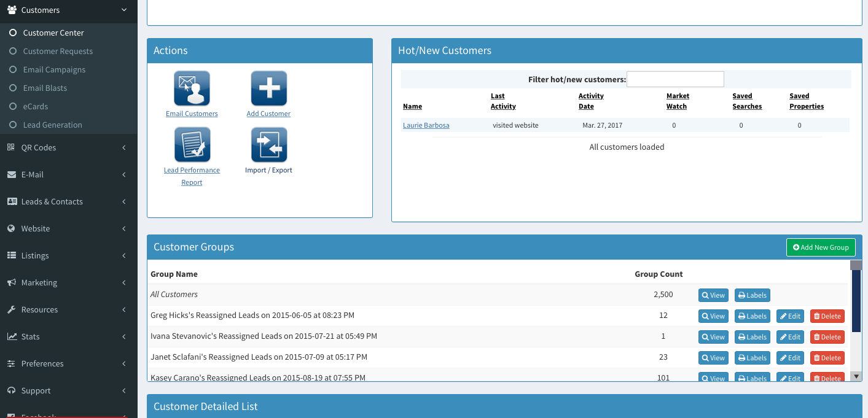Click the filter hot/new customers input field
868x418 pixels.
(675, 79)
